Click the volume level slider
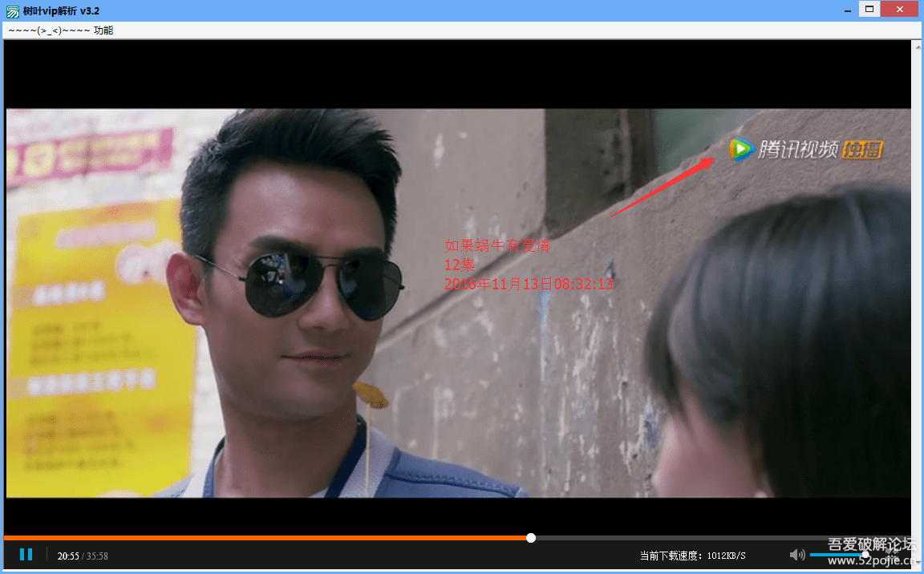Viewport: 924px width, 574px height. point(840,555)
